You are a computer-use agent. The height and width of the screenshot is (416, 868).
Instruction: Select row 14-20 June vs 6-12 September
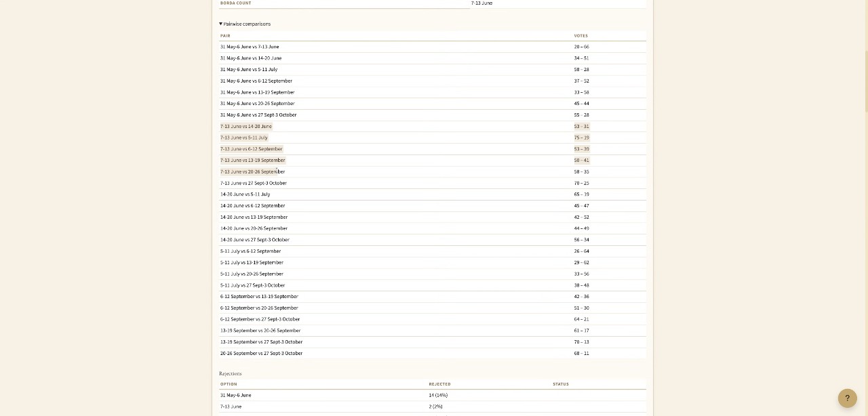(433, 205)
